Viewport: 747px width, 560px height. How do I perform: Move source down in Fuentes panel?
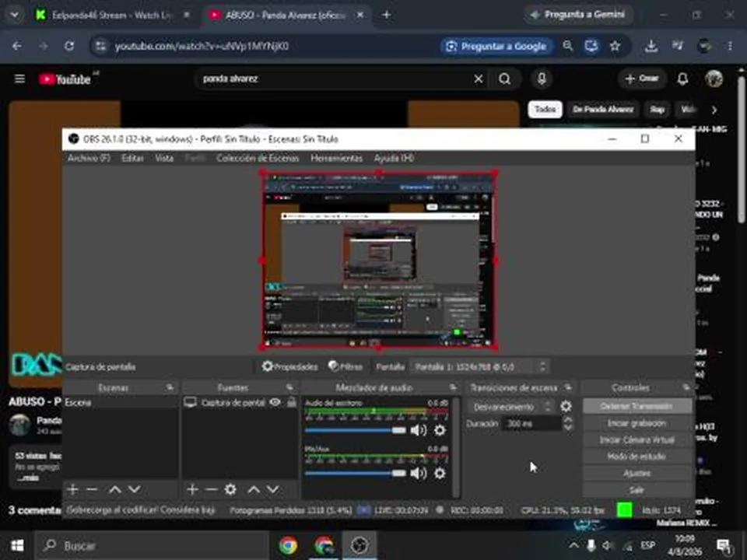(x=272, y=489)
